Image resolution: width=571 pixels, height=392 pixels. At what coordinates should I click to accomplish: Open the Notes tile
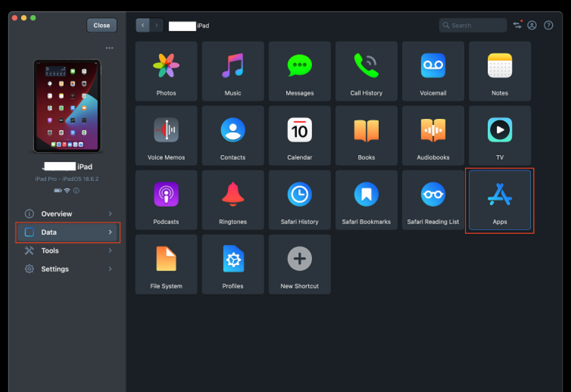point(499,71)
